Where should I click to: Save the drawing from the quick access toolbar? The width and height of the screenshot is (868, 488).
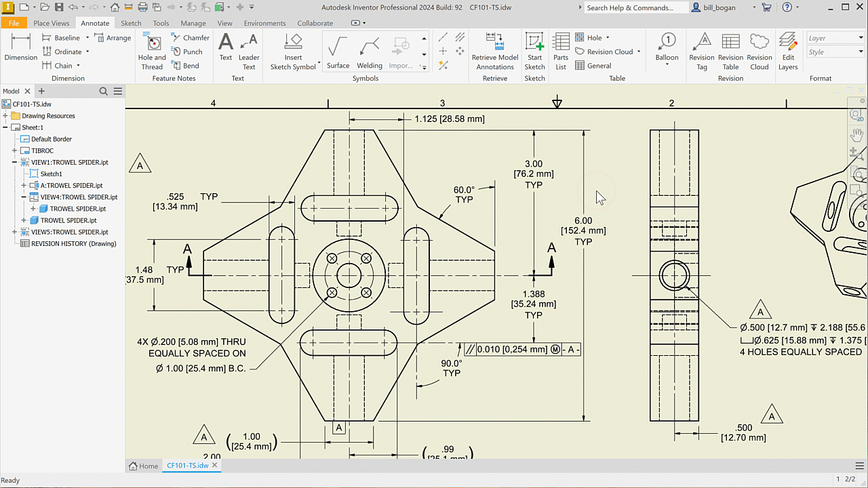[x=59, y=7]
